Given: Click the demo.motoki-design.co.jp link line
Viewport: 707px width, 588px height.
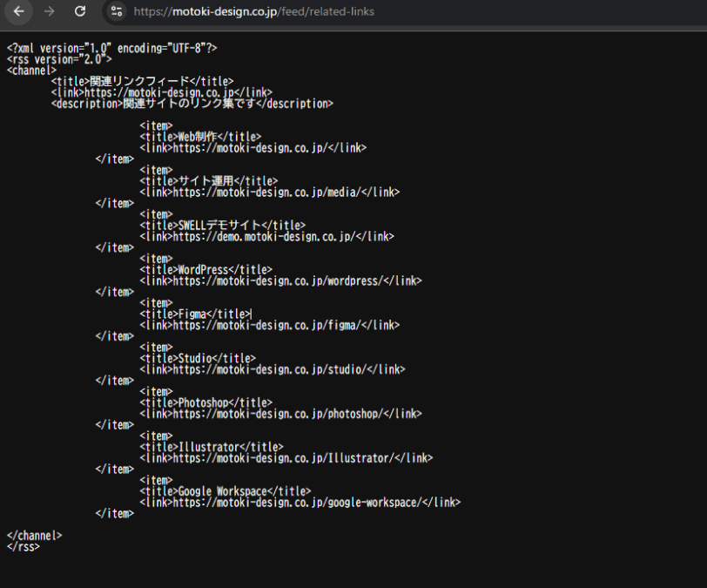Looking at the screenshot, I should pyautogui.click(x=267, y=236).
